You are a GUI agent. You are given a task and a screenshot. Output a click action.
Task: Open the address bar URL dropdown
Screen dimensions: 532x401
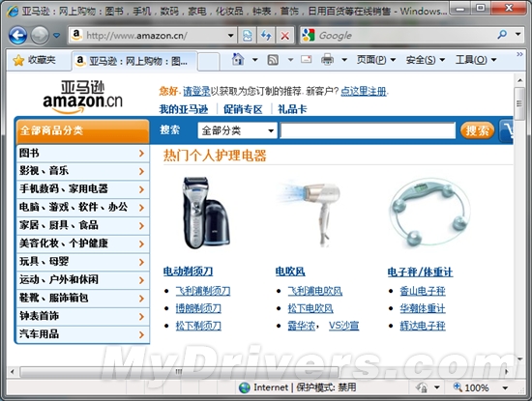[231, 35]
